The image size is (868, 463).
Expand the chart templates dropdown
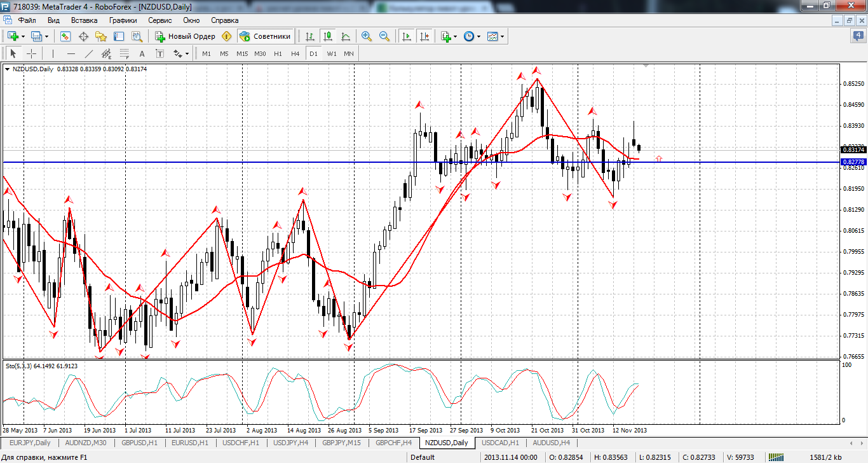pos(503,36)
